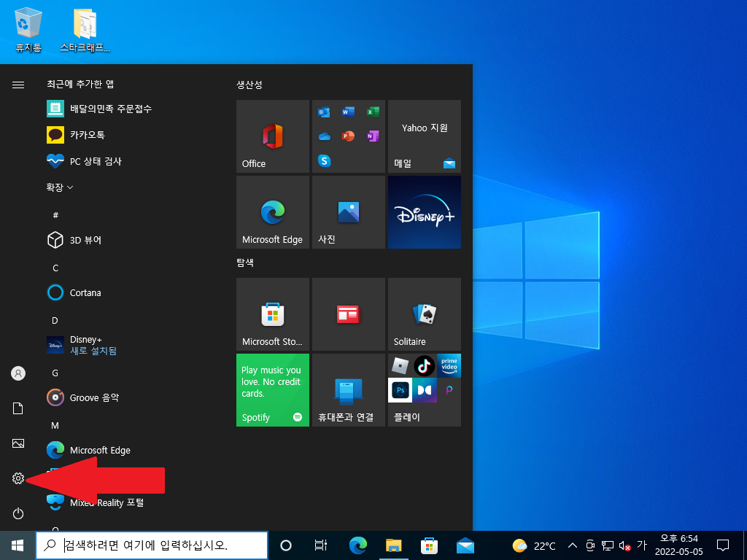747x560 pixels.
Task: Open the Microsoft Store tile
Action: pyautogui.click(x=273, y=314)
